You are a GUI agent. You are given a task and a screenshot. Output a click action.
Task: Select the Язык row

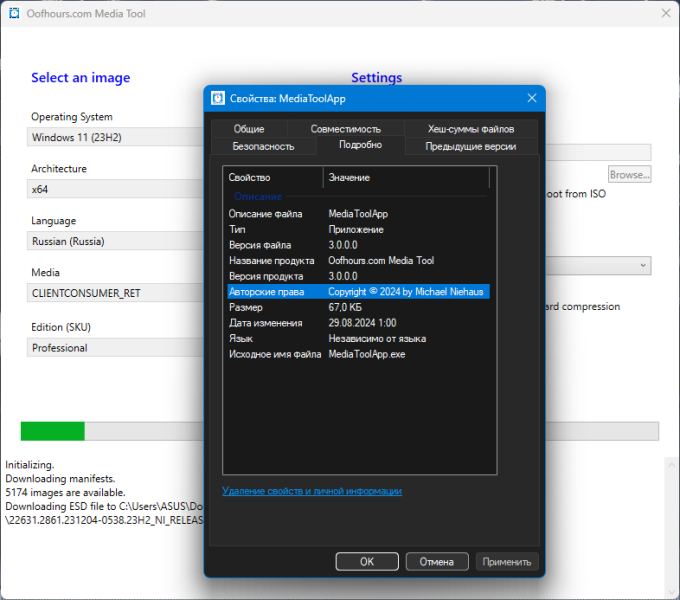point(359,339)
